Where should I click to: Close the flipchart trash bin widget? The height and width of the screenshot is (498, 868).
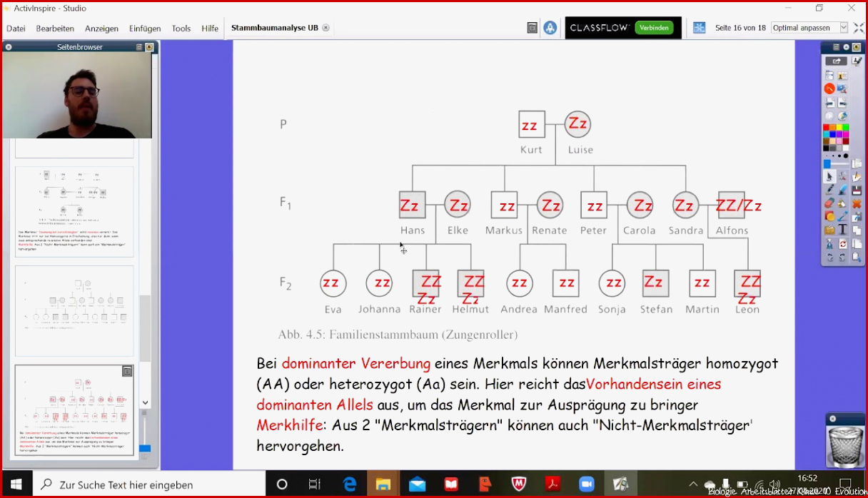832,419
